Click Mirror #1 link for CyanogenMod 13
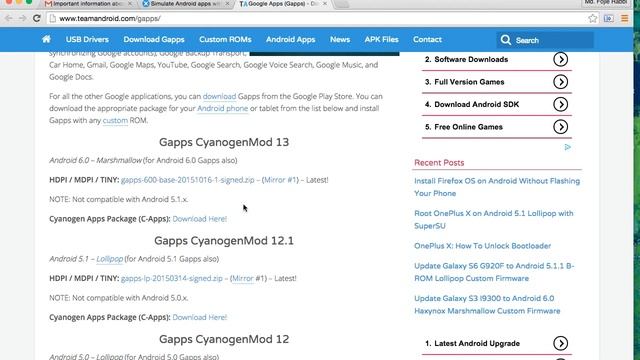Image resolution: width=640 pixels, height=360 pixels. click(280, 180)
